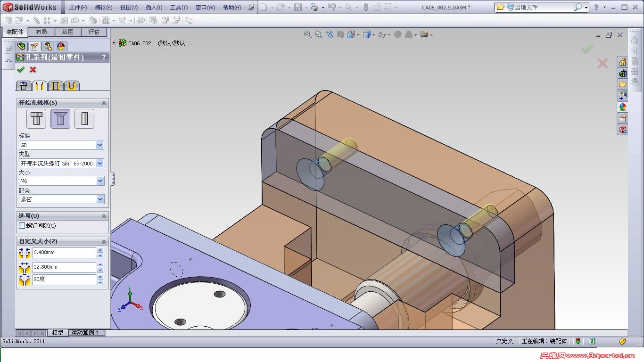Image resolution: width=644 pixels, height=362 pixels.
Task: Click the Mate paperclip icon in the assembly toolbar
Action: click(37, 21)
